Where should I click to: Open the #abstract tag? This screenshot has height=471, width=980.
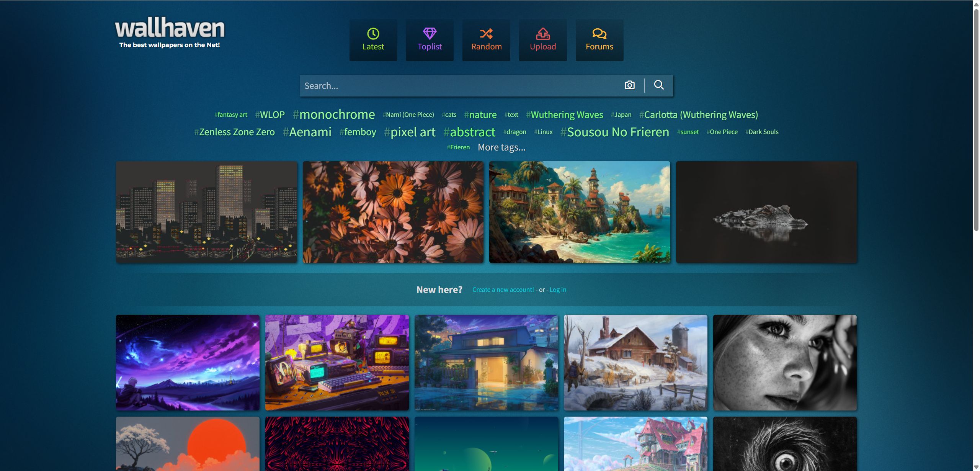[469, 132]
